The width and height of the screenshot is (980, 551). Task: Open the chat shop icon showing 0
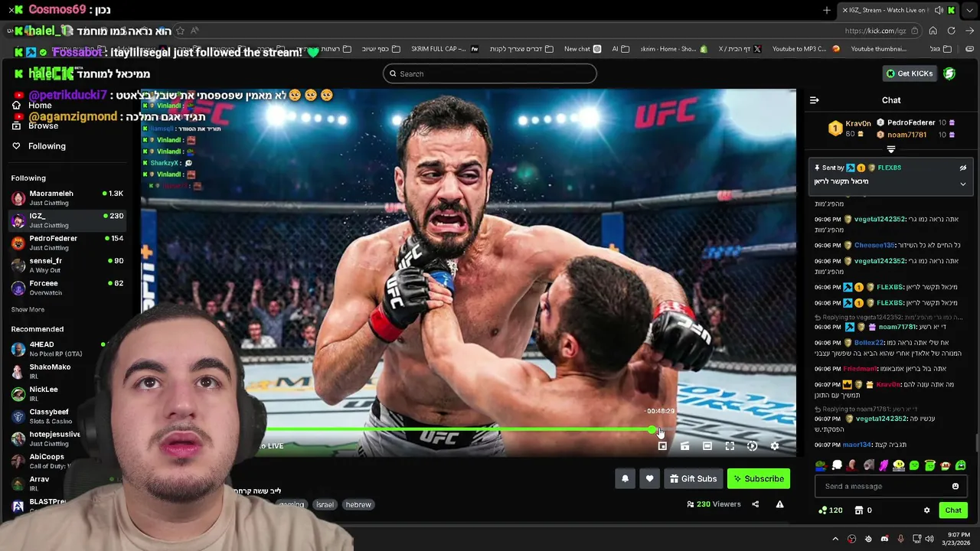pyautogui.click(x=864, y=510)
